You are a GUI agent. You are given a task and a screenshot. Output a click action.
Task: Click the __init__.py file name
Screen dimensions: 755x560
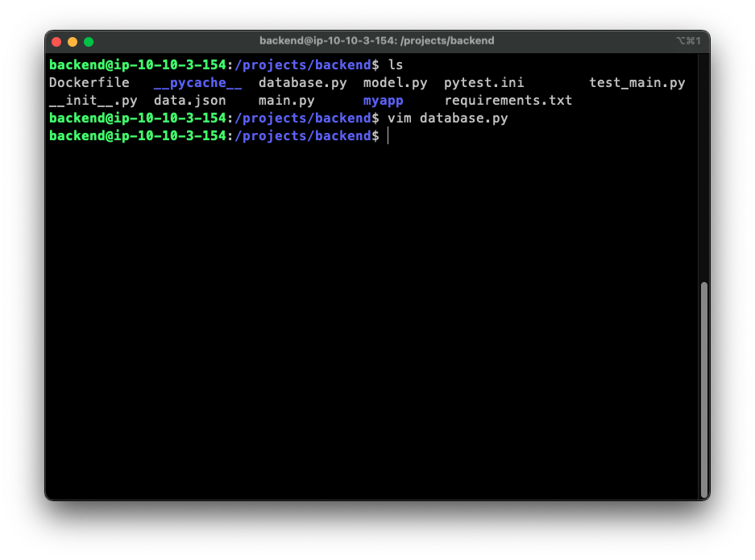(x=93, y=101)
